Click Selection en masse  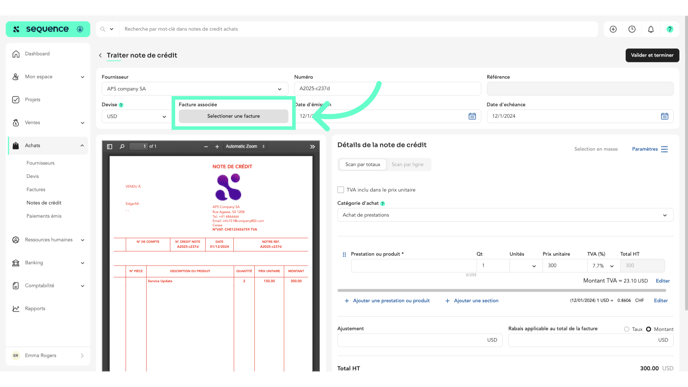(596, 149)
